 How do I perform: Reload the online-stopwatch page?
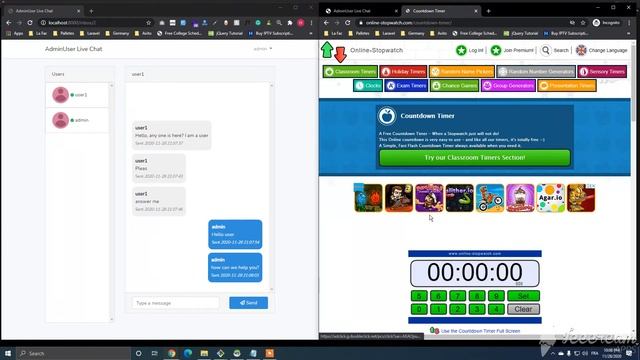click(348, 23)
